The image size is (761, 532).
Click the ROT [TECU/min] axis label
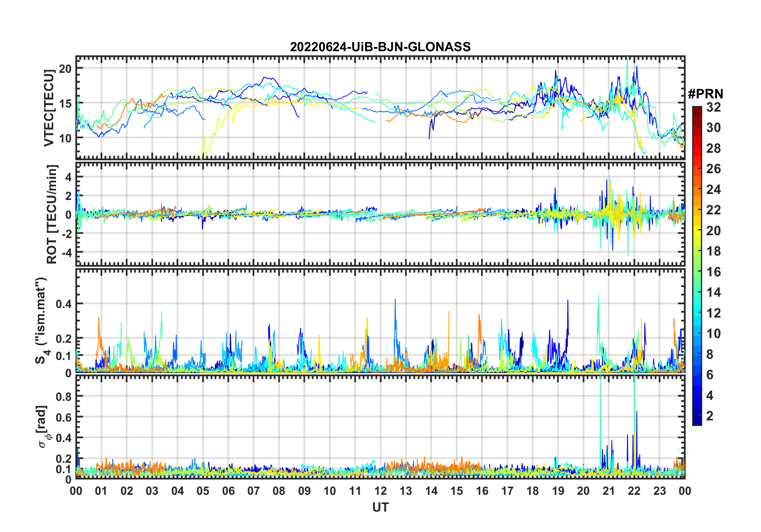pos(52,214)
